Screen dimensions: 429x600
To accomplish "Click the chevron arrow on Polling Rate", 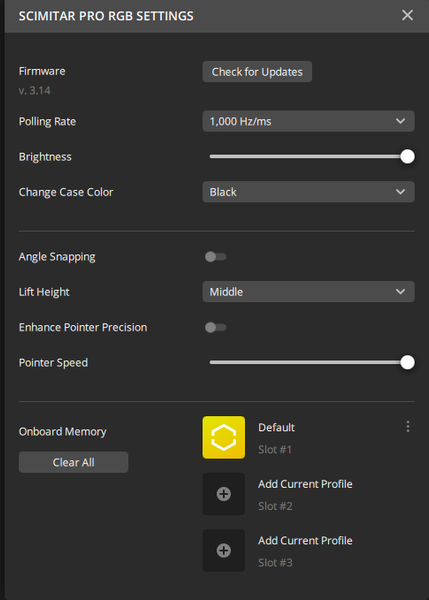I will click(400, 121).
